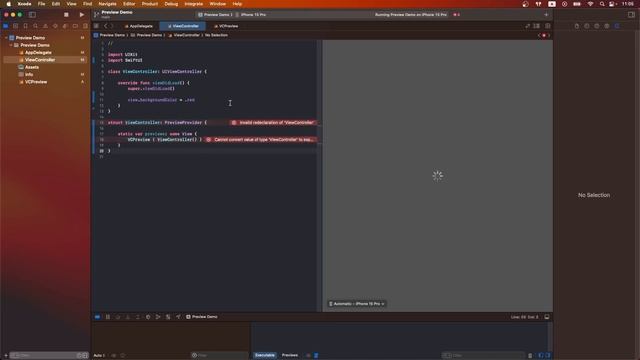Select Info in the project navigator

29,74
